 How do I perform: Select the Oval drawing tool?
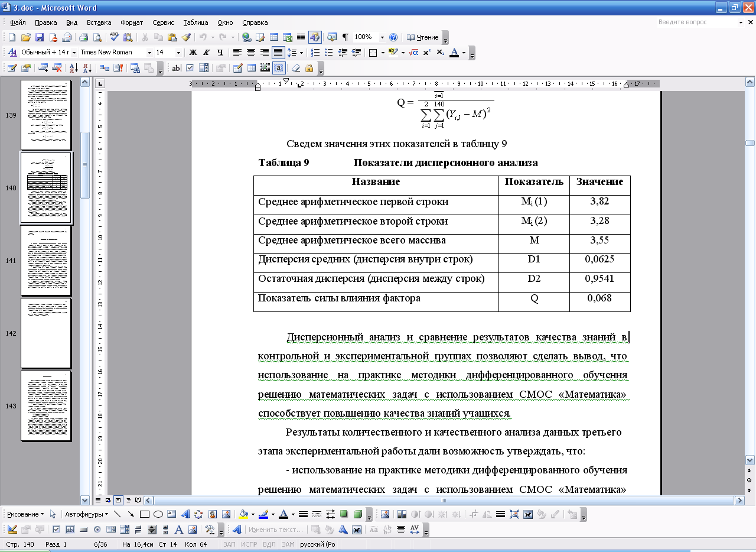(x=158, y=514)
